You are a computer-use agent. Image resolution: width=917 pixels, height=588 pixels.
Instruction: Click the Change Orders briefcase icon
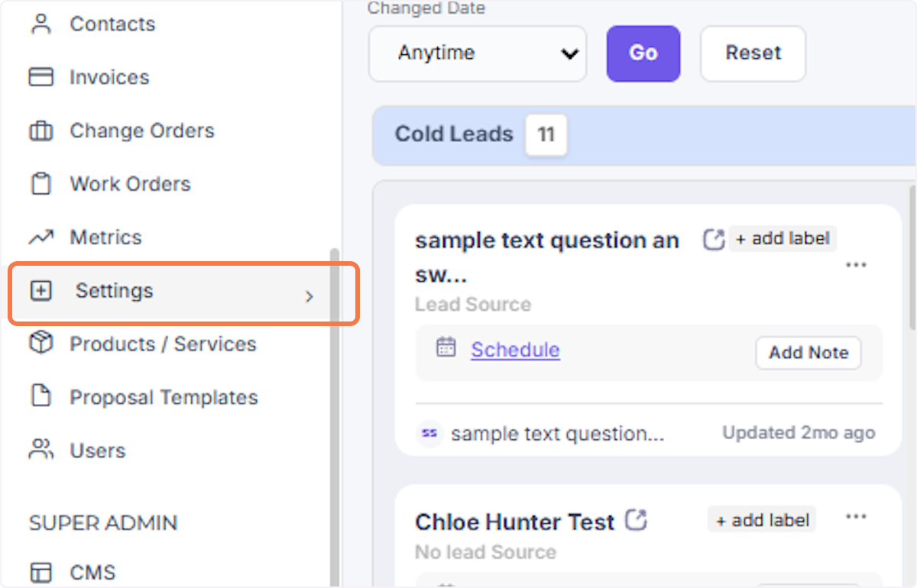point(41,131)
